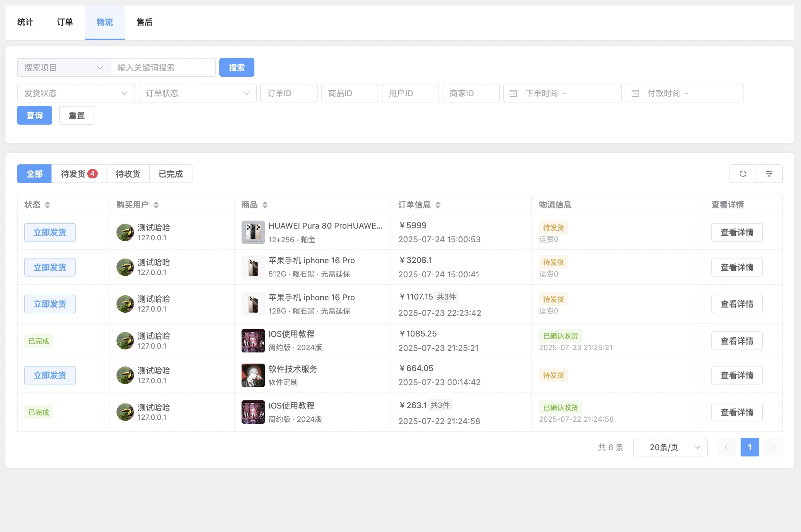View details of the 软件技术服务 order
This screenshot has height=532, width=801.
[x=737, y=375]
